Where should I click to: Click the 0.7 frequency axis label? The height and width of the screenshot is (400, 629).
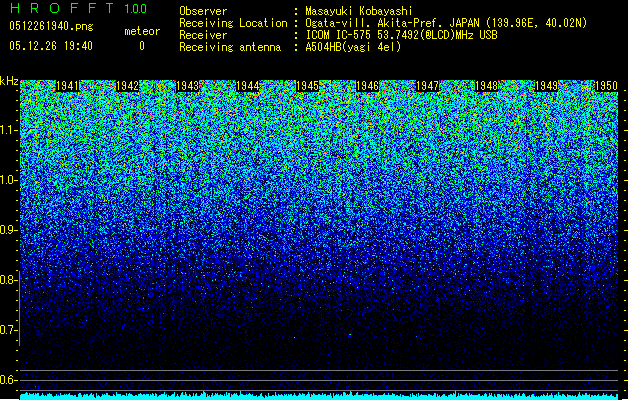9,330
